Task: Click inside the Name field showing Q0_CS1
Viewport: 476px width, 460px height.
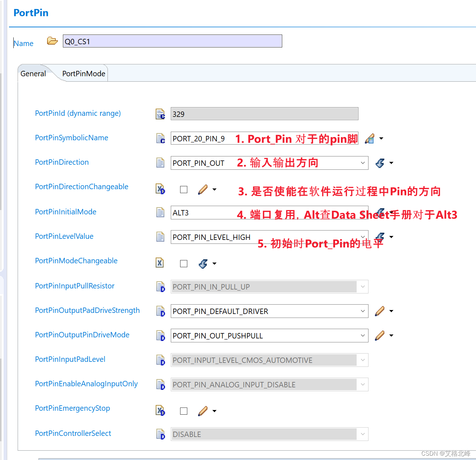Action: tap(173, 41)
